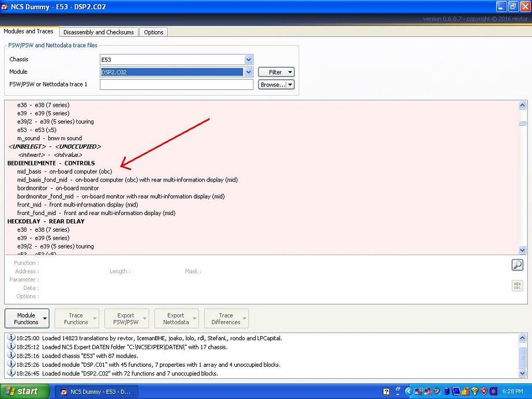Open the Chassis dropdown showing E53

coord(248,59)
